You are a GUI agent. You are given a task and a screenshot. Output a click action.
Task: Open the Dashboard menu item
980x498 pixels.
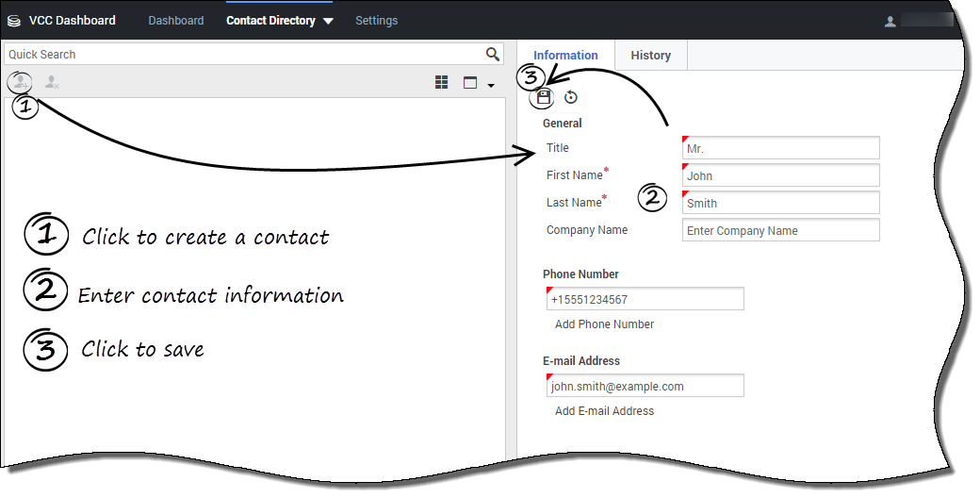point(175,21)
